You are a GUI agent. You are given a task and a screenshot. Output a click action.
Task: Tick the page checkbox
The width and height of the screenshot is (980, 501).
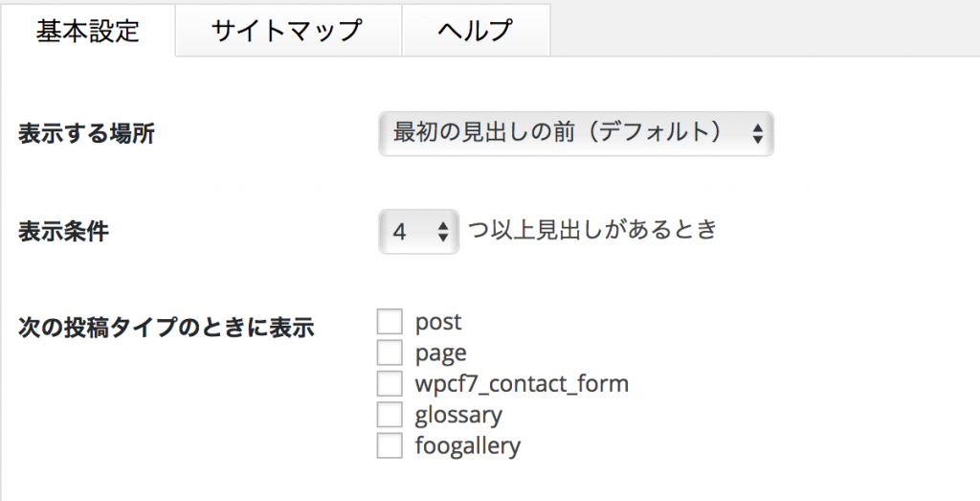[x=390, y=353]
